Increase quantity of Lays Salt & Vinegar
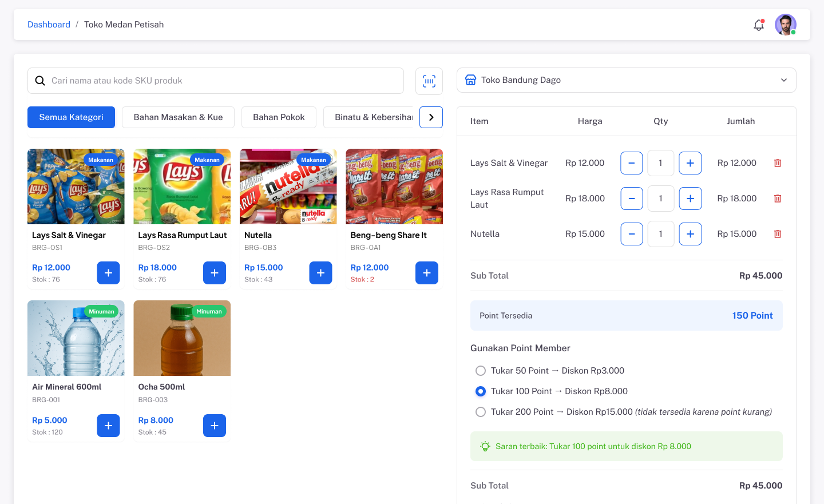Screen dimensions: 824x504 click(690, 163)
